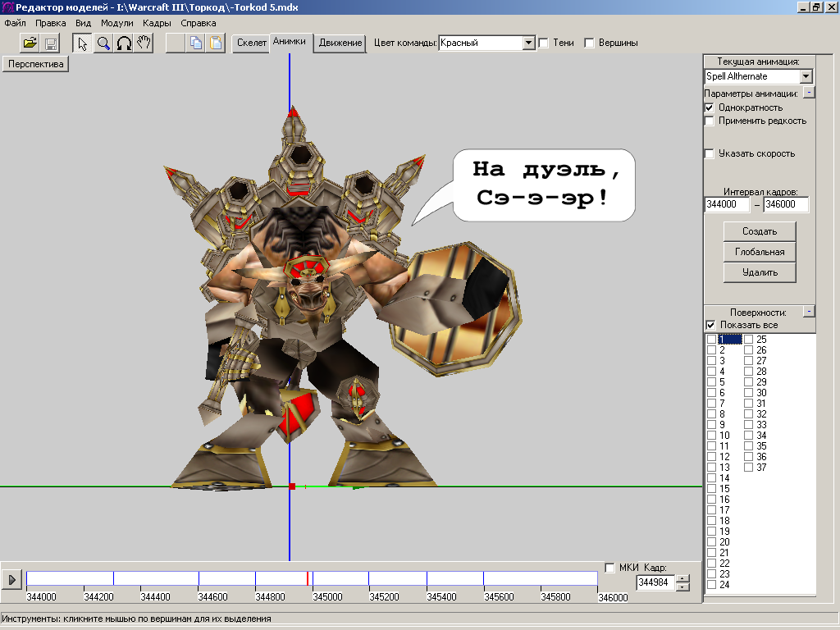
Task: Click the Open file folder icon
Action: 30,43
